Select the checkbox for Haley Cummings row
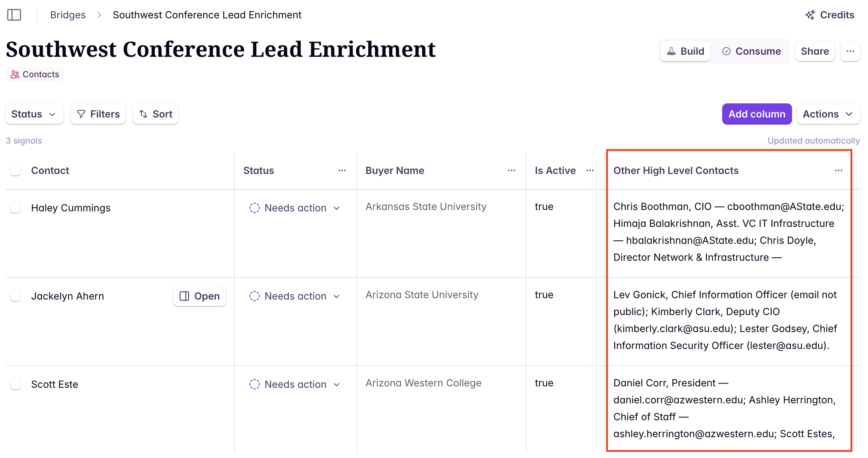Screen dimensions: 868x458 16,208
